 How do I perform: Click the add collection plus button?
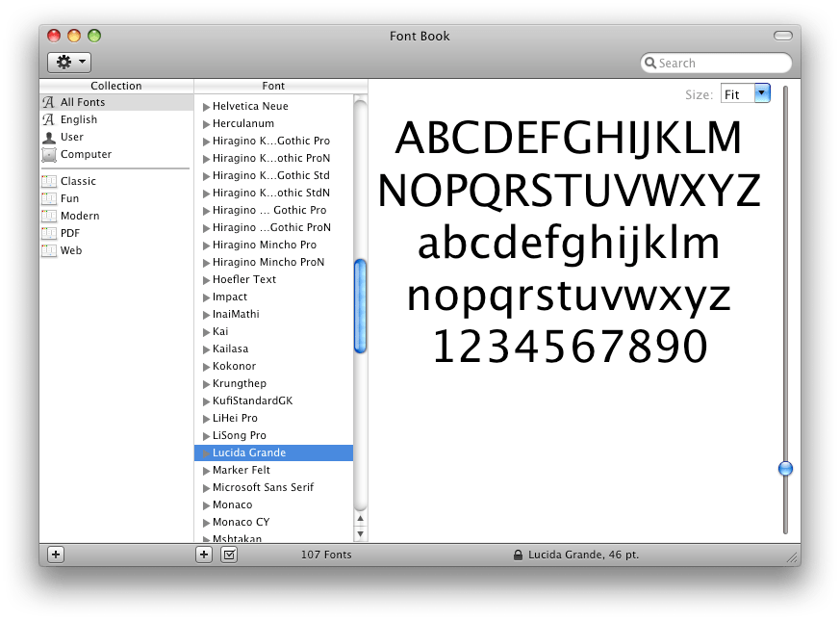click(x=56, y=555)
